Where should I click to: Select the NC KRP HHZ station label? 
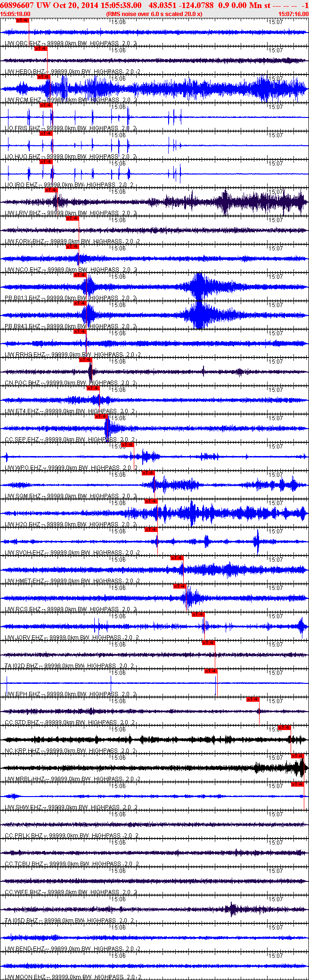point(23,751)
